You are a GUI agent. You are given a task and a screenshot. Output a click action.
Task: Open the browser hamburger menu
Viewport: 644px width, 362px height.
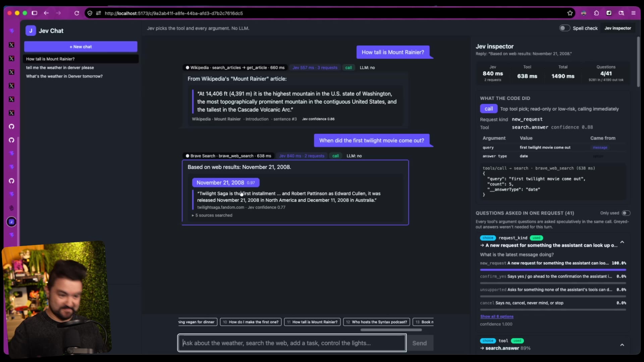point(633,13)
